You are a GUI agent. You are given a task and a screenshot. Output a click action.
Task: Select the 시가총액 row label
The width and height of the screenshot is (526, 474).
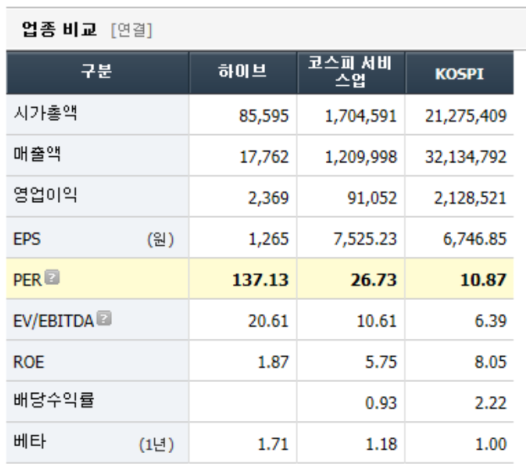pyautogui.click(x=45, y=113)
